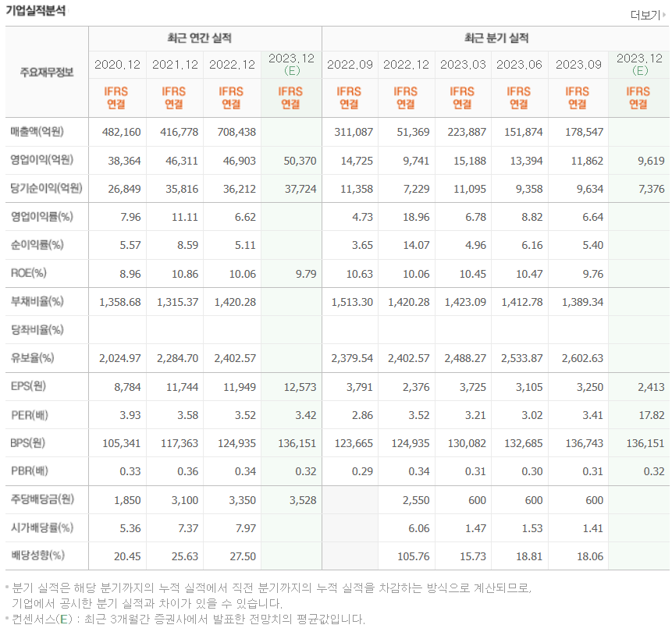Click the payout ratio value 20.45
This screenshot has height=632, width=672.
click(x=127, y=556)
